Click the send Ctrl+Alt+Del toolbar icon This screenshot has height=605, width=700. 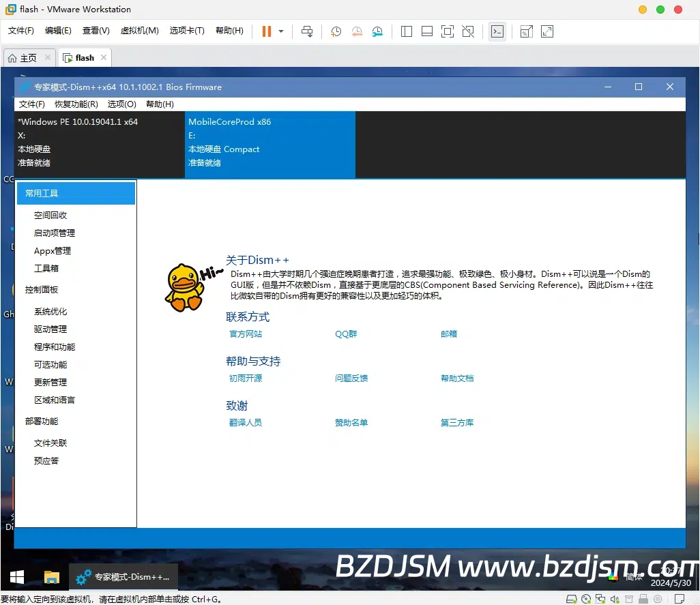[x=307, y=31]
